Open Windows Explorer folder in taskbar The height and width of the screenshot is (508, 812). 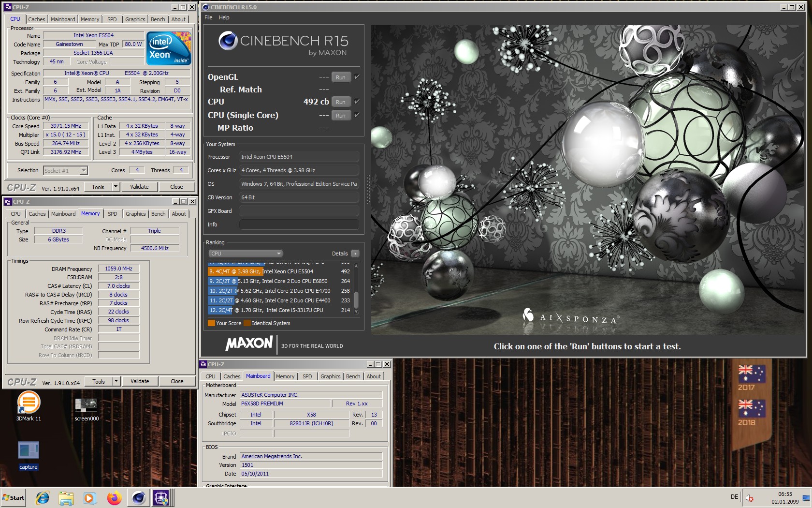coord(66,498)
